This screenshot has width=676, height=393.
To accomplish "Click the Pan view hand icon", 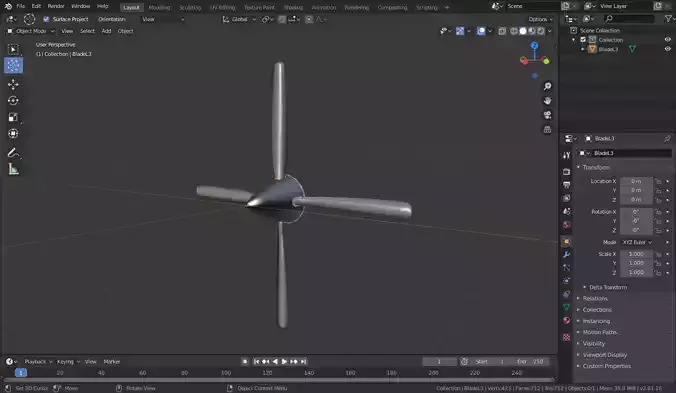I will click(x=547, y=101).
